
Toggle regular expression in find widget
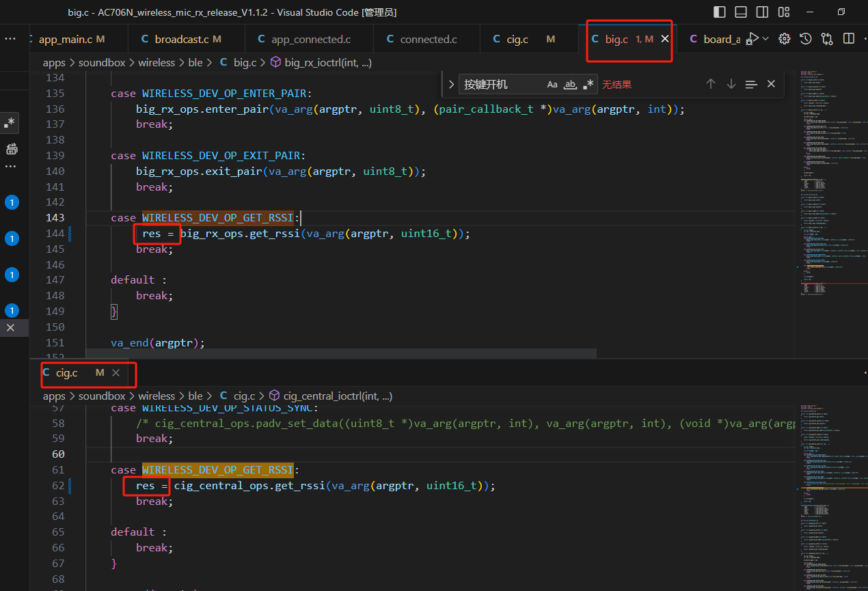pos(588,84)
